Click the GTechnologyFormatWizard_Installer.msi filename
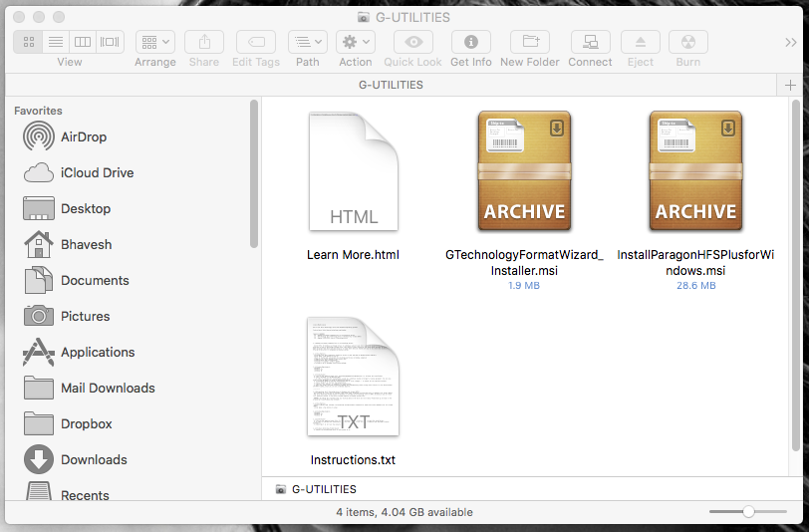This screenshot has height=532, width=809. [x=524, y=263]
